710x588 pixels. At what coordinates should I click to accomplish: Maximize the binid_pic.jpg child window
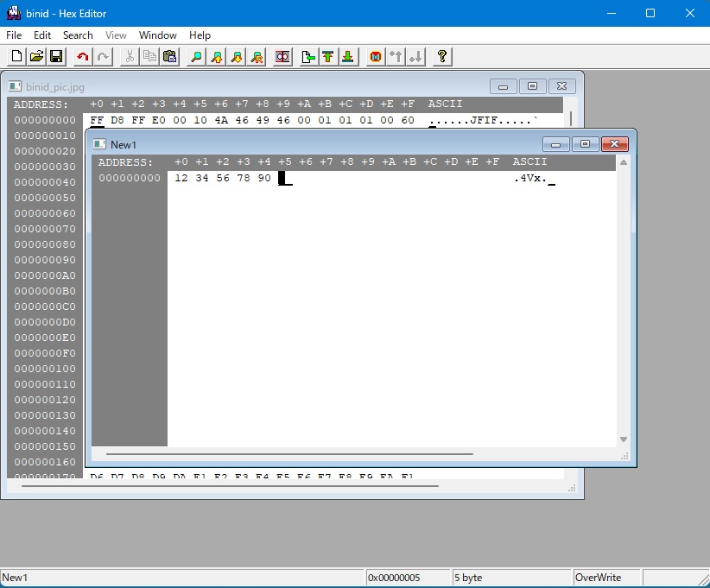(x=532, y=86)
